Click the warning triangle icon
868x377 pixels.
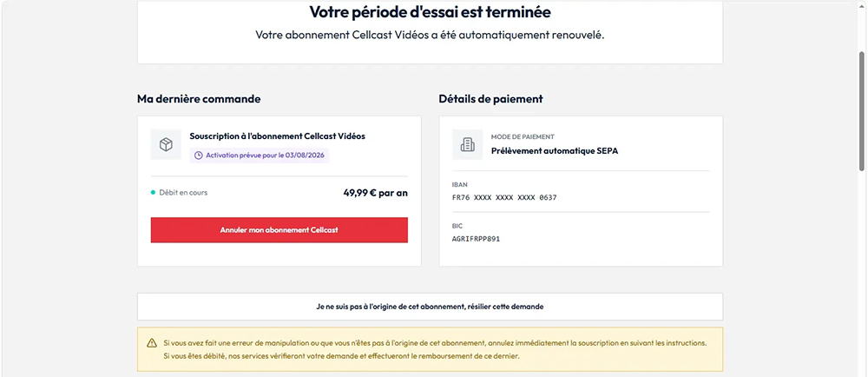152,343
